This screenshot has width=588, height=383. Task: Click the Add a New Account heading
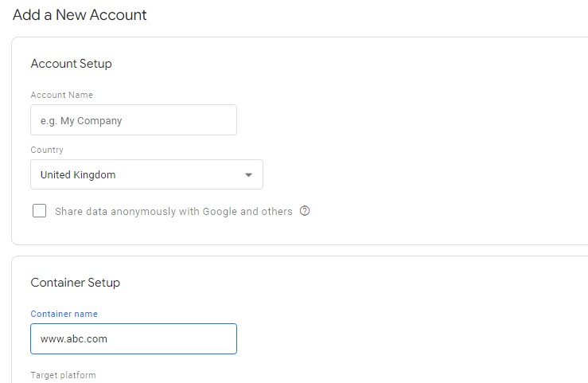tap(80, 15)
